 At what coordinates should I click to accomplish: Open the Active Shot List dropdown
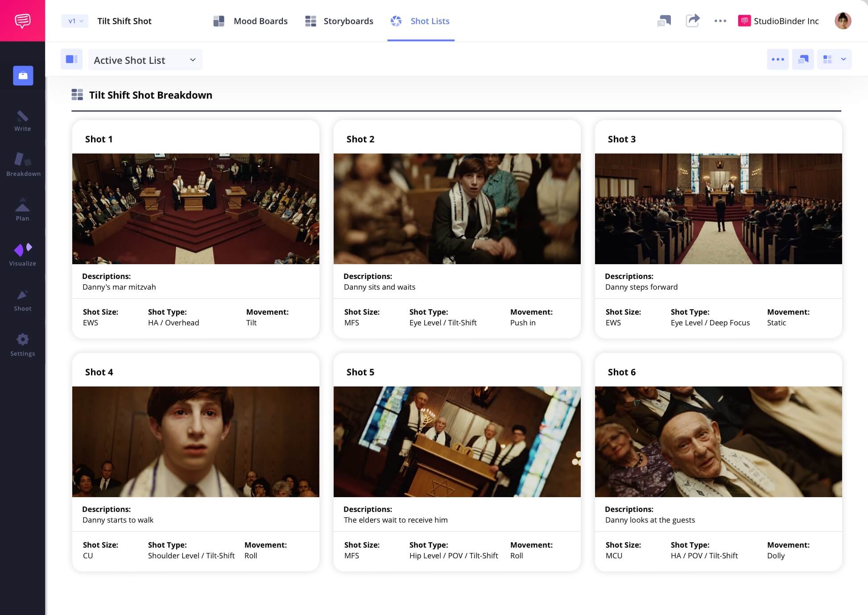coord(145,60)
